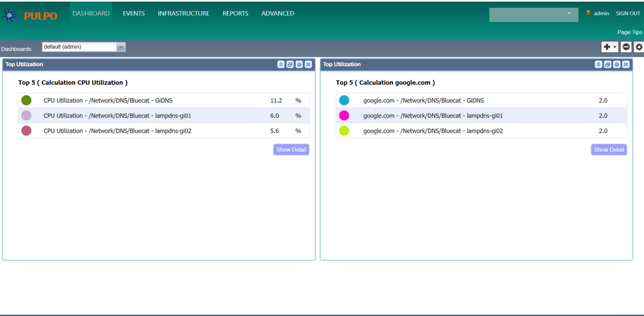This screenshot has height=316, width=644.
Task: Collapse the google.com Top Utilization panel
Action: click(x=598, y=65)
